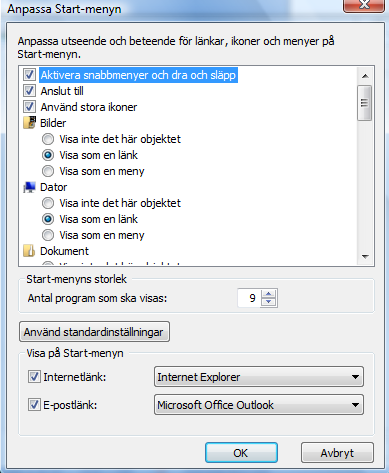Open the Microsoft Office Outlook dropdown

point(259,405)
